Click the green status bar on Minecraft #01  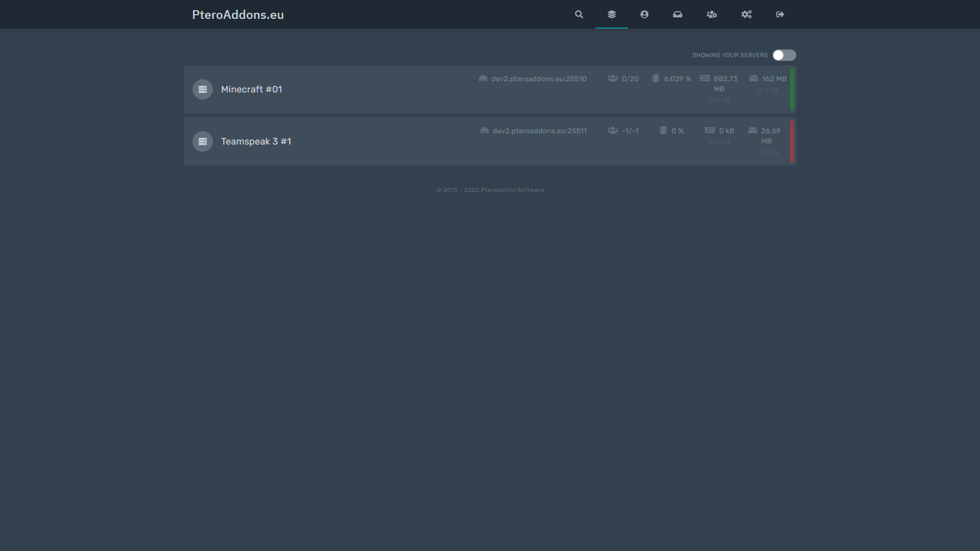pyautogui.click(x=792, y=89)
